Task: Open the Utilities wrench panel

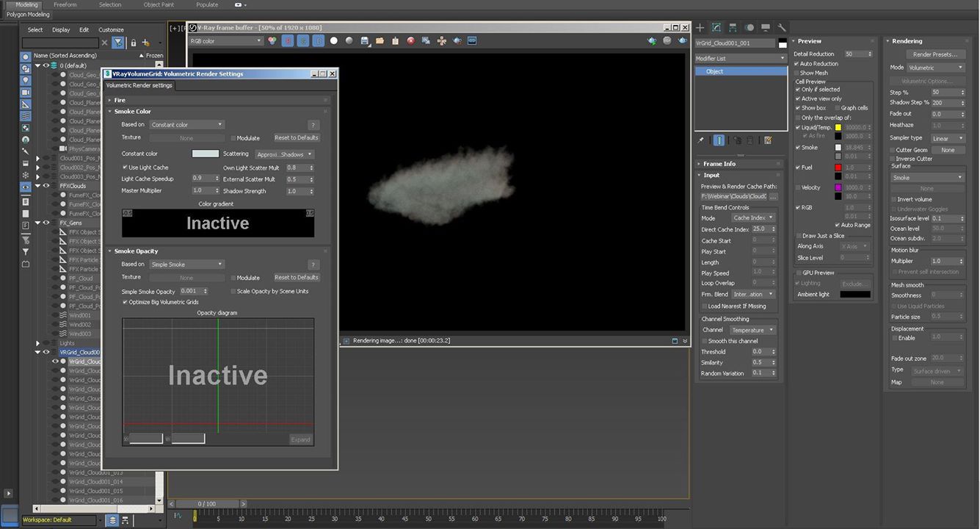Action: click(782, 28)
